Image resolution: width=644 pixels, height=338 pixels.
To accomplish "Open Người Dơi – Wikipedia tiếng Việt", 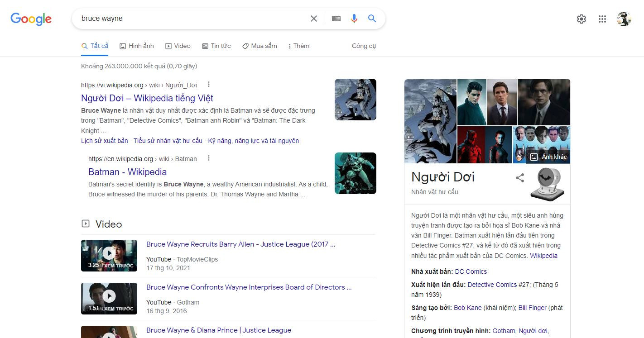I will (x=147, y=98).
